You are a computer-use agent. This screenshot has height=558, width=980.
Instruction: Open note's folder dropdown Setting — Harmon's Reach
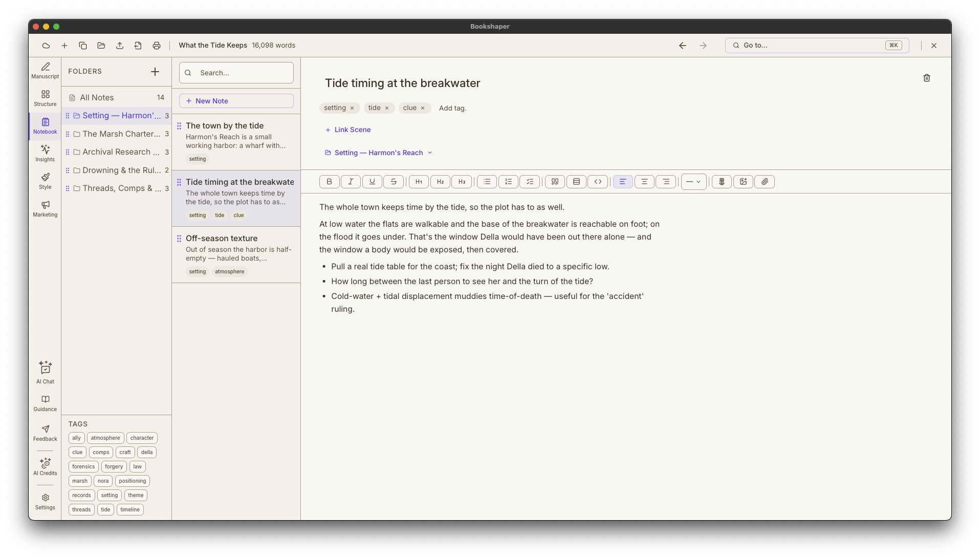[379, 153]
